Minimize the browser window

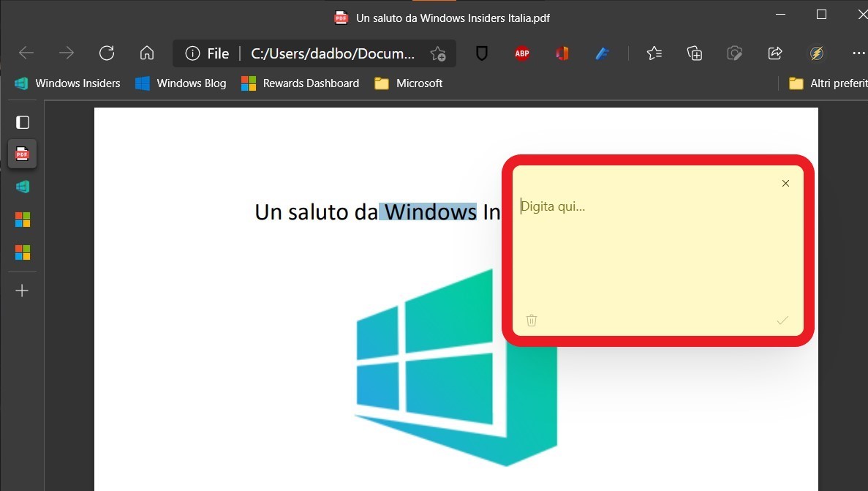tap(780, 15)
